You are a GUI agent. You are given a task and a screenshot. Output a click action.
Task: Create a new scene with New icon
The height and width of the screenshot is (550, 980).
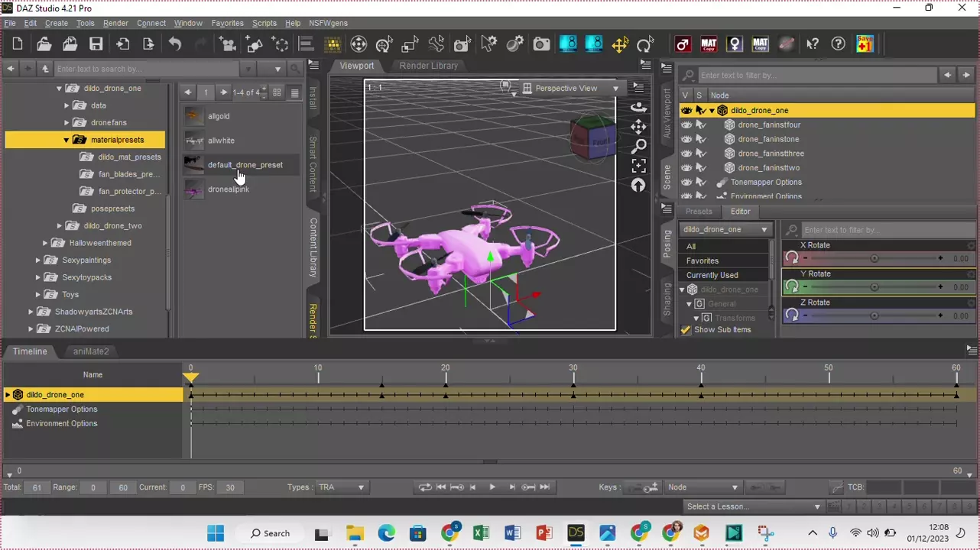coord(18,44)
